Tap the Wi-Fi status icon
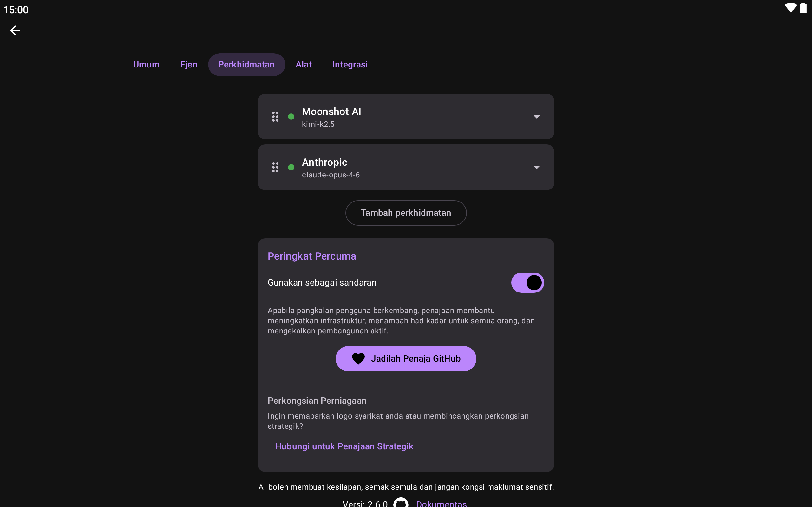 tap(790, 8)
